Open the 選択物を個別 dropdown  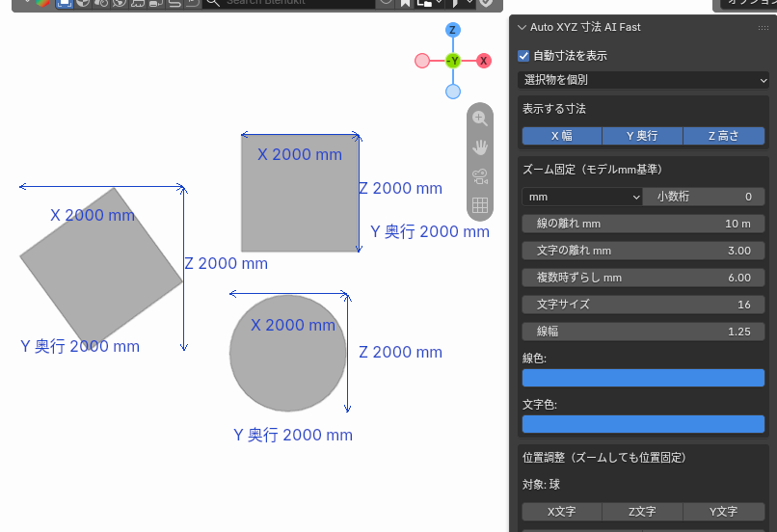pyautogui.click(x=643, y=80)
